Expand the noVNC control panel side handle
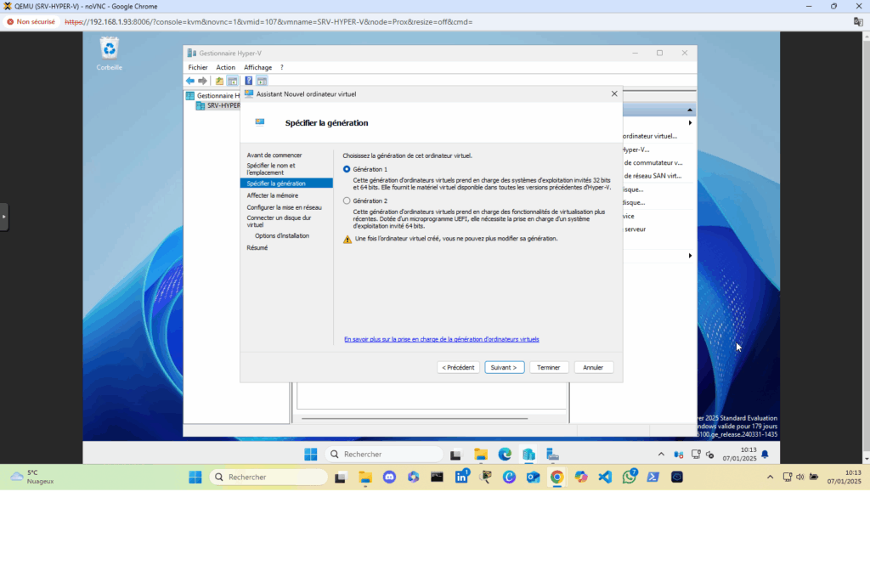The height and width of the screenshot is (588, 870). click(x=4, y=217)
